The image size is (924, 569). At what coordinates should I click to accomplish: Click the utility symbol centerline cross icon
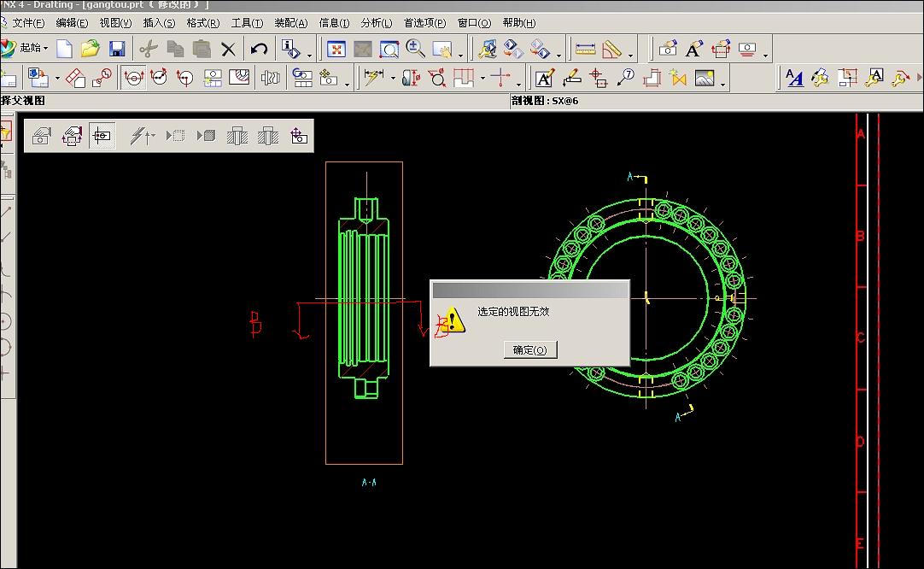[x=500, y=78]
